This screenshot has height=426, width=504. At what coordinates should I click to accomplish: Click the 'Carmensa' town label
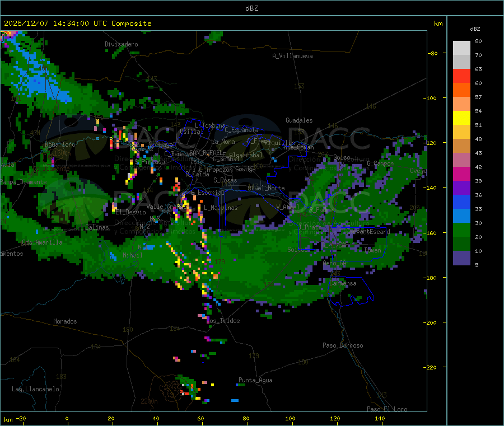(343, 283)
